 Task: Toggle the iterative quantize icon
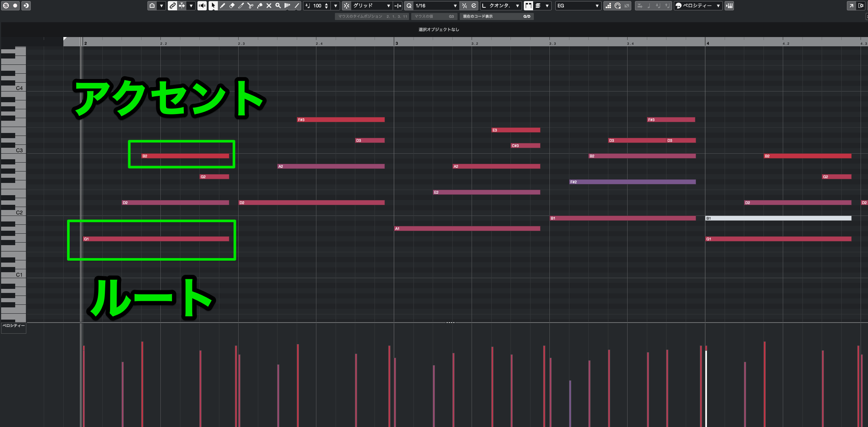tap(464, 6)
